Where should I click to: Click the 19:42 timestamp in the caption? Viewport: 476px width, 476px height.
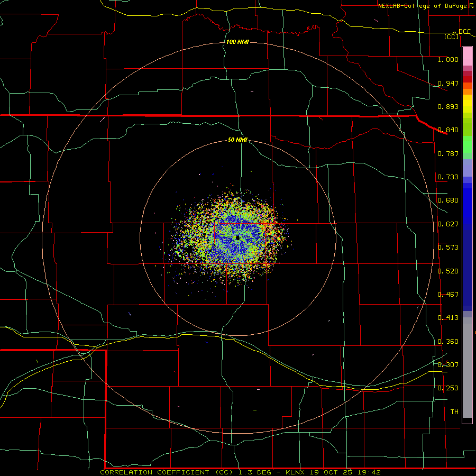point(369,472)
